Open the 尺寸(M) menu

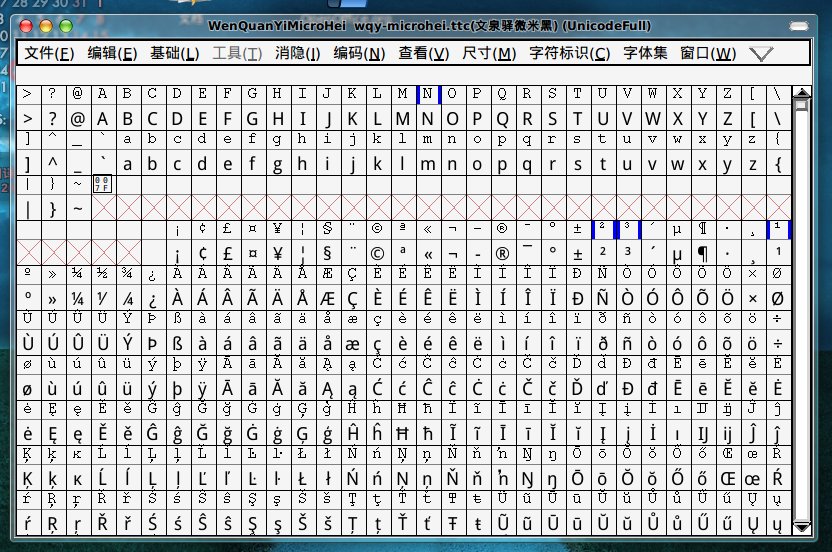pyautogui.click(x=489, y=53)
